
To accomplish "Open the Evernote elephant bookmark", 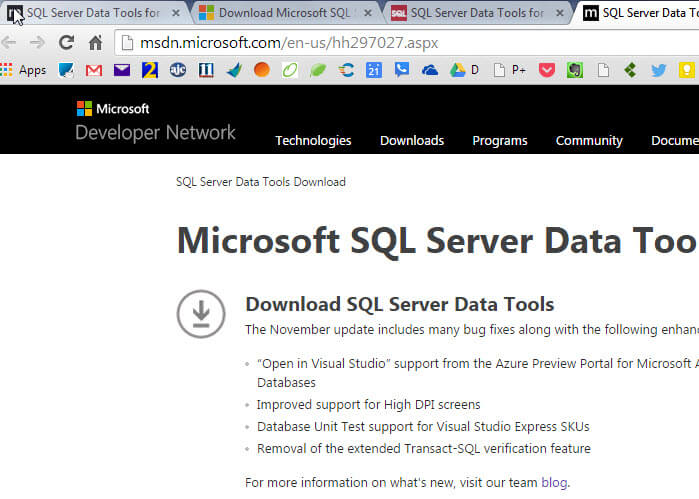I will (575, 70).
